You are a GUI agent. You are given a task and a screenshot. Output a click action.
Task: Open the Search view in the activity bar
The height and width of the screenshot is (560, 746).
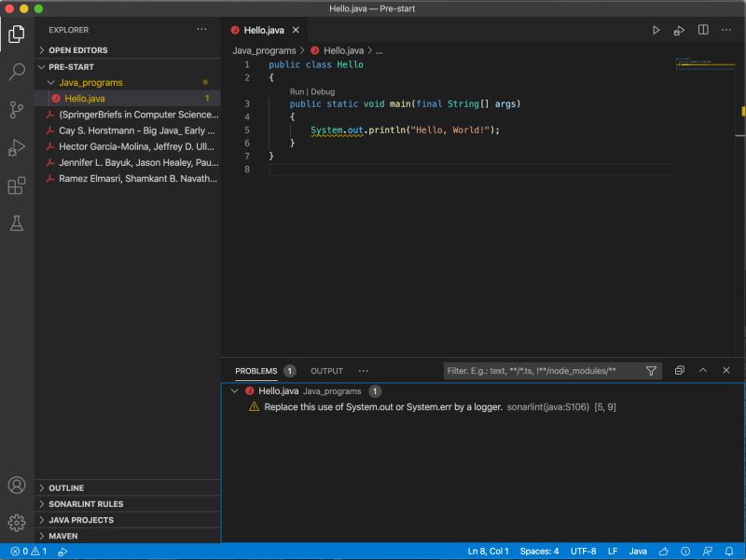click(x=15, y=70)
